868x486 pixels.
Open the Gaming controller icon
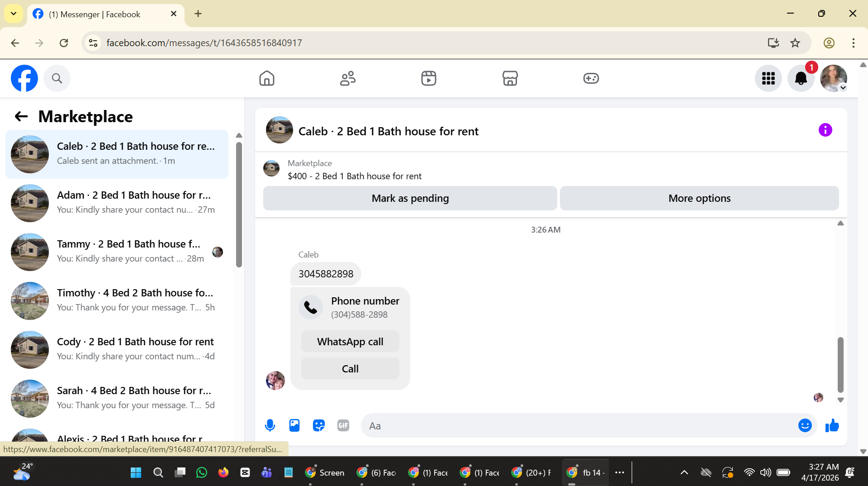point(591,78)
